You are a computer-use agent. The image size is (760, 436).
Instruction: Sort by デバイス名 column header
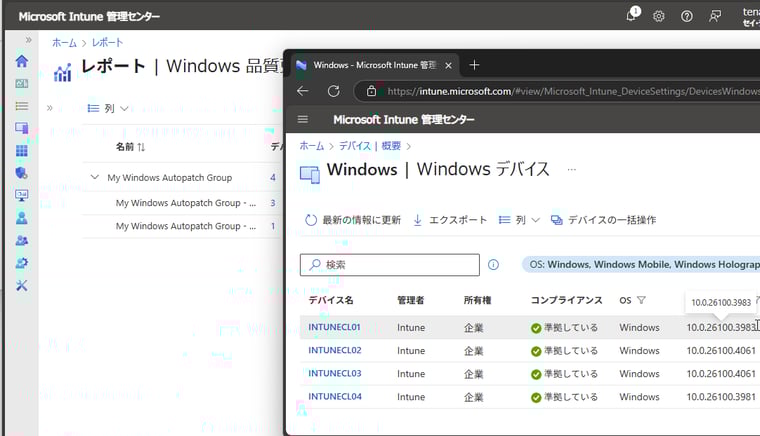331,300
